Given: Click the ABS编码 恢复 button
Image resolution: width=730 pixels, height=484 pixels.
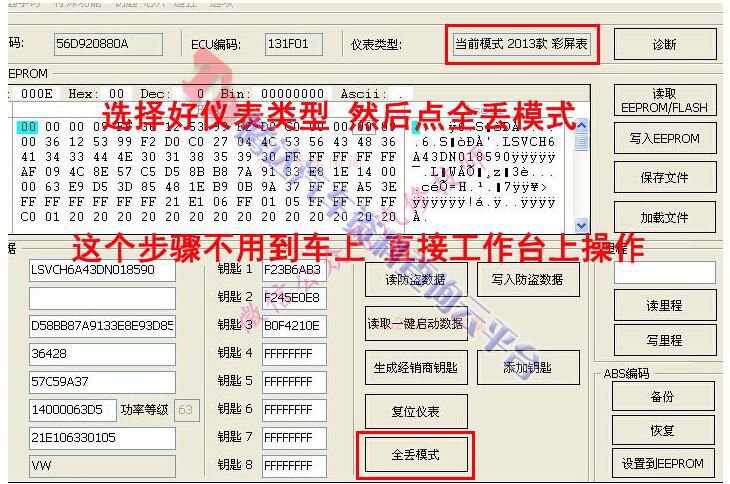Looking at the screenshot, I should pos(663,430).
